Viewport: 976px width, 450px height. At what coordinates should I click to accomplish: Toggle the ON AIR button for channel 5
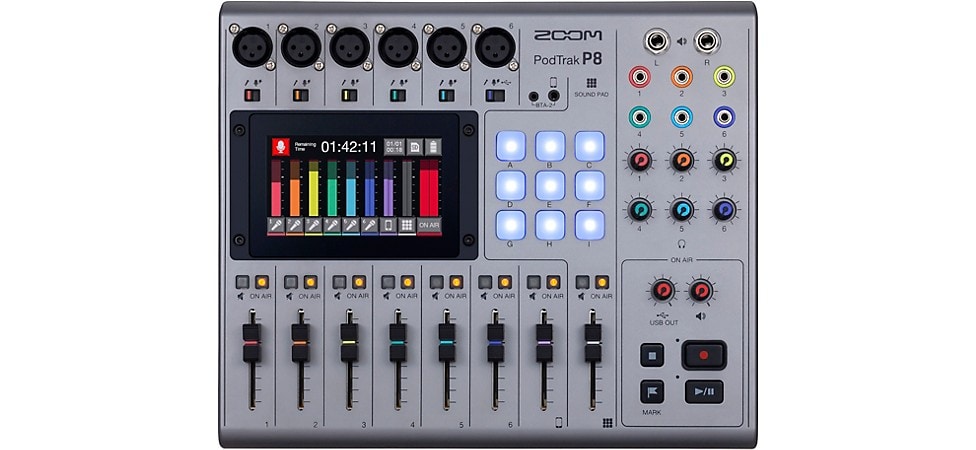tap(456, 282)
